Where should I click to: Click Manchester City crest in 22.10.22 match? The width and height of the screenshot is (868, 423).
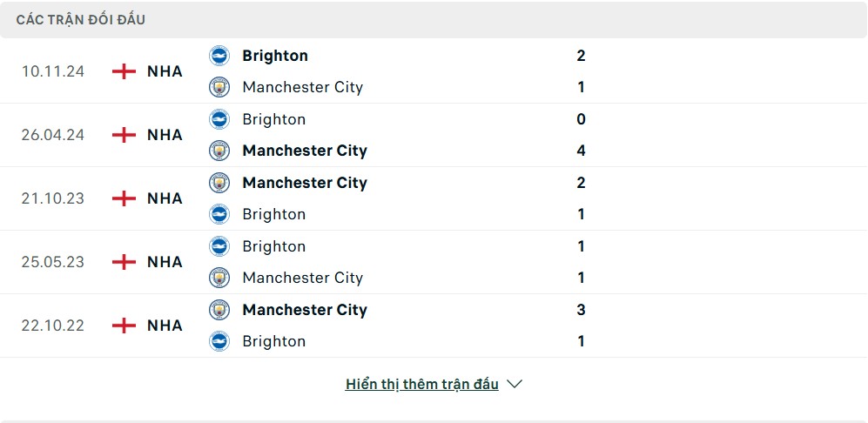(x=219, y=310)
